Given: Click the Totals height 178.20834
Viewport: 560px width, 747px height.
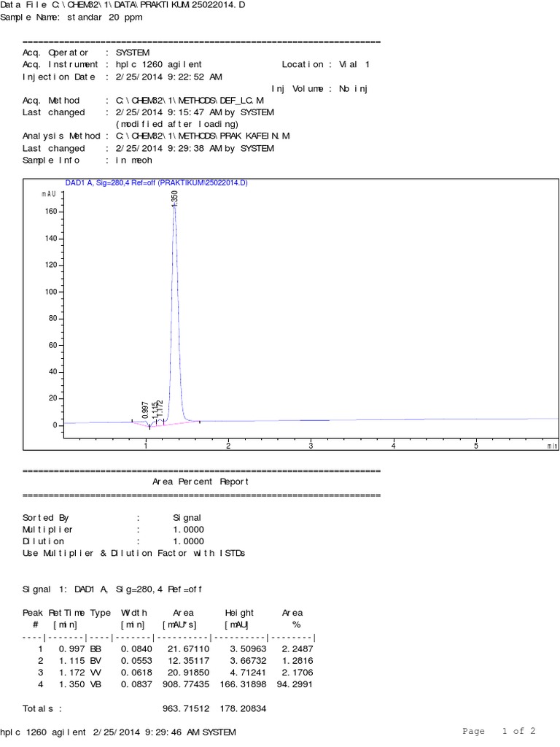Looking at the screenshot, I should (244, 709).
